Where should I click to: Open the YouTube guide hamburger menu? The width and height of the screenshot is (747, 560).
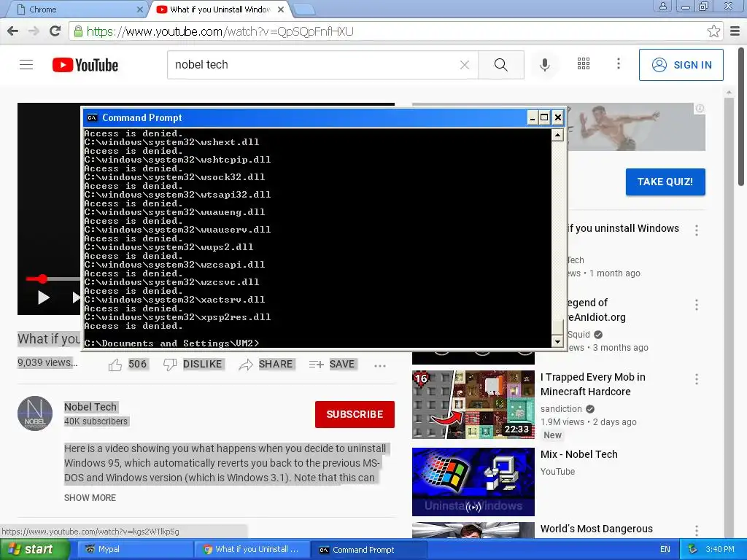[x=26, y=64]
